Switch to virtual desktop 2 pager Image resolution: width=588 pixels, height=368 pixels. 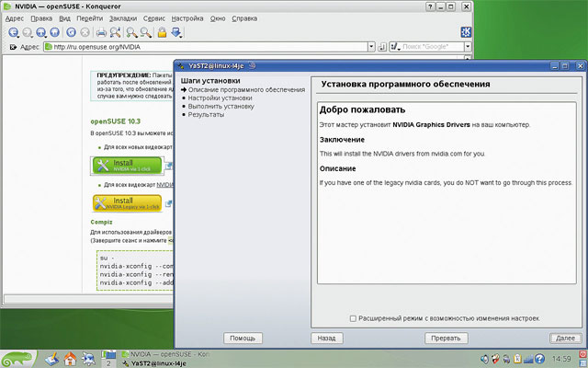[108, 363]
